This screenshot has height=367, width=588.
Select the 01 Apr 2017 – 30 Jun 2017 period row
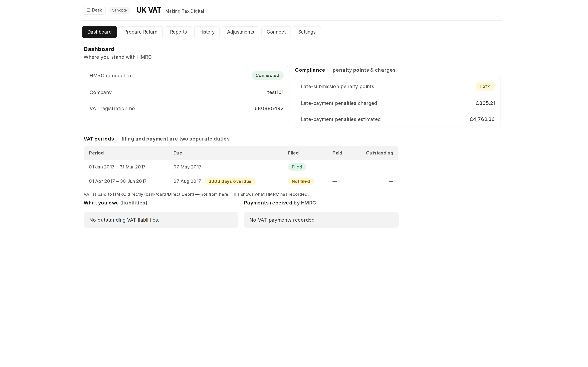pos(241,181)
